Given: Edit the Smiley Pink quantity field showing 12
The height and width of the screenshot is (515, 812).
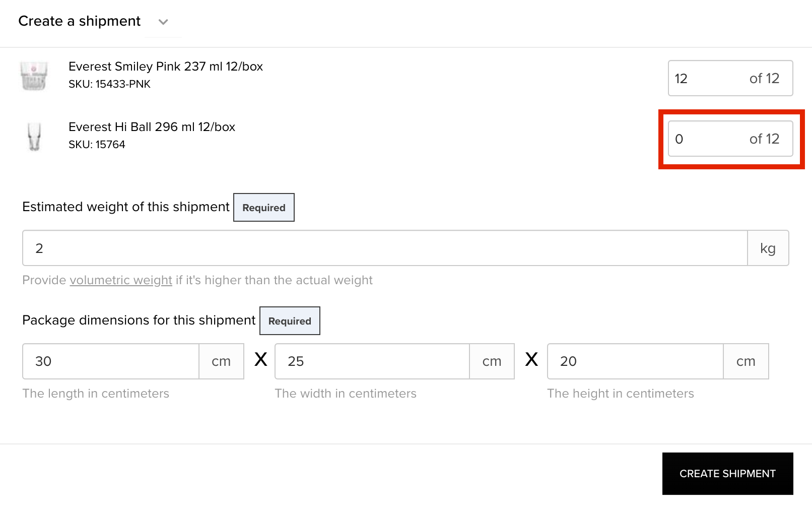Looking at the screenshot, I should point(730,78).
